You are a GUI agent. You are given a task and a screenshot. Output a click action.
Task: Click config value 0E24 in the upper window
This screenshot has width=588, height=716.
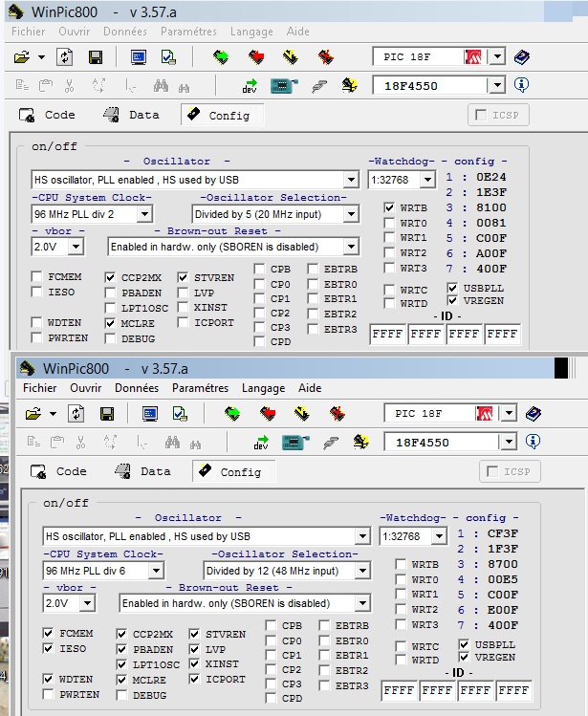coord(491,177)
